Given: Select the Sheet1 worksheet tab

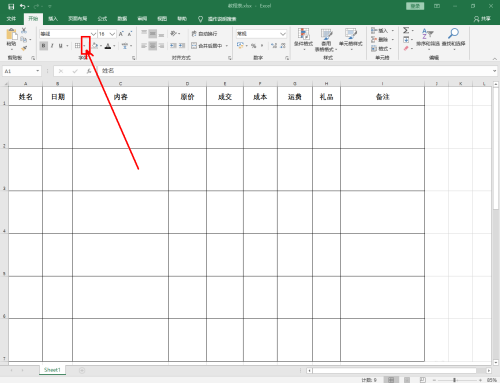Looking at the screenshot, I should click(x=52, y=370).
